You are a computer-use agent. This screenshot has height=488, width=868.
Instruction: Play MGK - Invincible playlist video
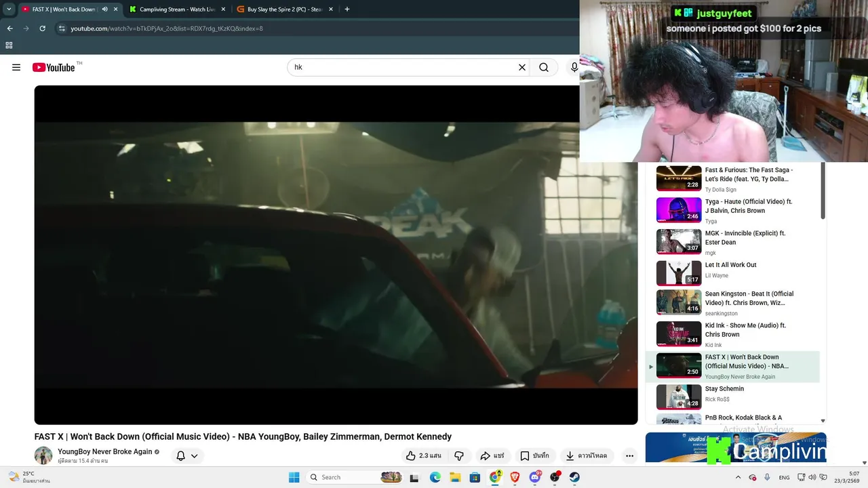tap(732, 242)
